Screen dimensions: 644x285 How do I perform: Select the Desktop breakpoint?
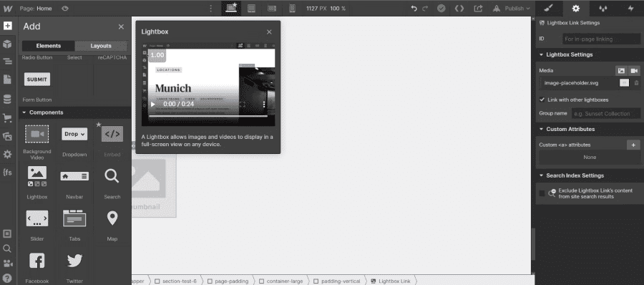[231, 8]
